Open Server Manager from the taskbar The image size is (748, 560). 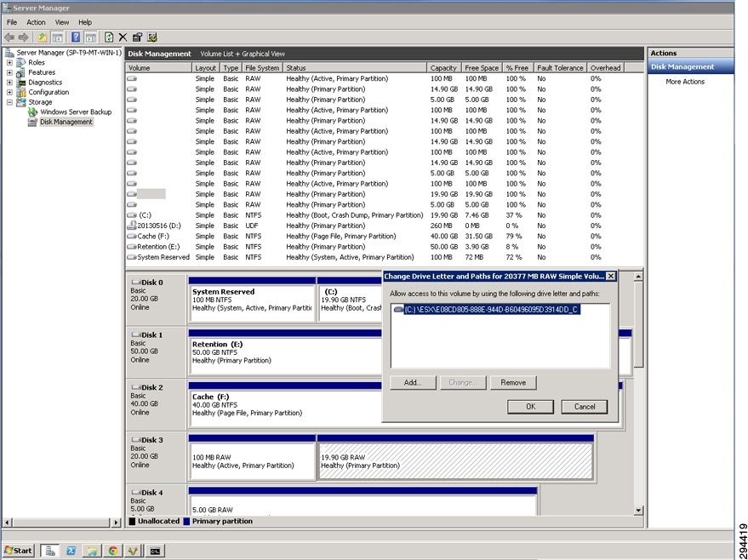pyautogui.click(x=50, y=551)
